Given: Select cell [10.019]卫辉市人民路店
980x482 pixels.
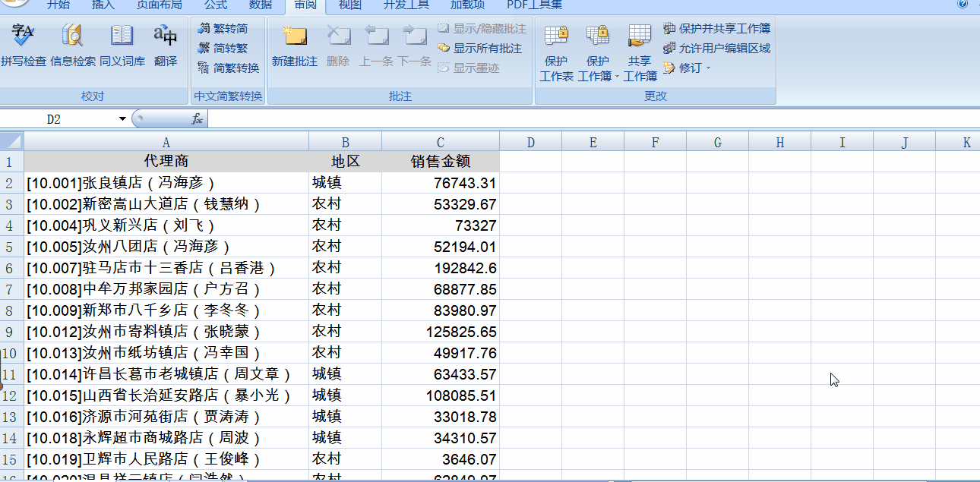Looking at the screenshot, I should (x=166, y=459).
